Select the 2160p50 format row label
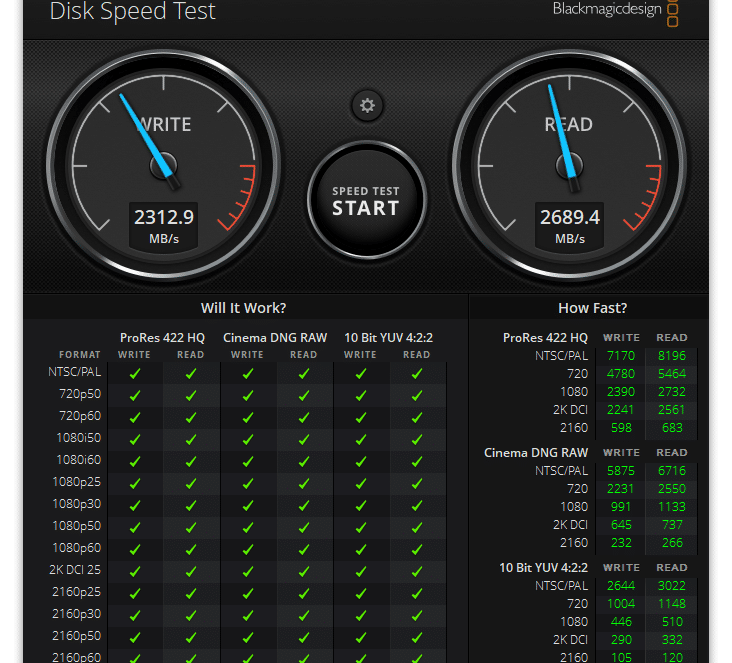The height and width of the screenshot is (663, 732). click(x=77, y=635)
